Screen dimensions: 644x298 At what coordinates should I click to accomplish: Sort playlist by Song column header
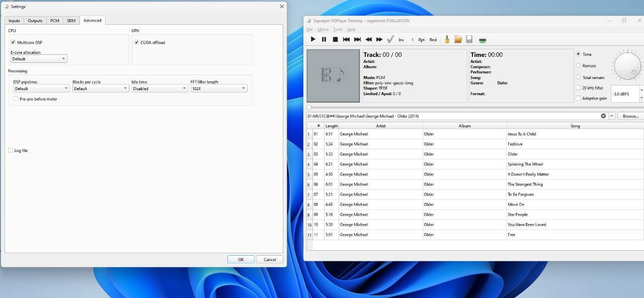575,126
